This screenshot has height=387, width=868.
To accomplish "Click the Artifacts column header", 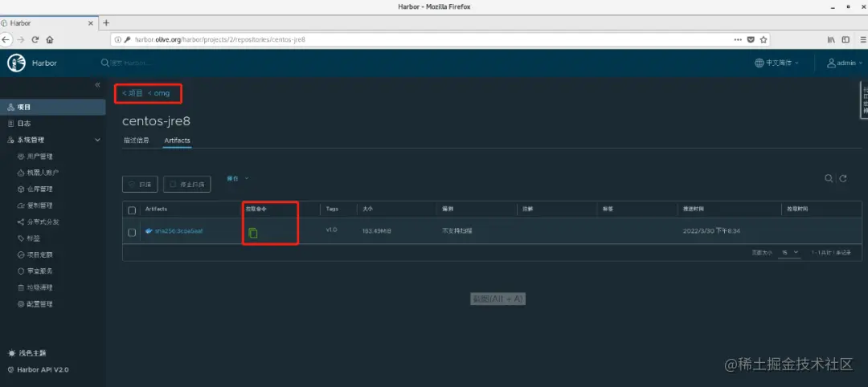I will pyautogui.click(x=156, y=210).
